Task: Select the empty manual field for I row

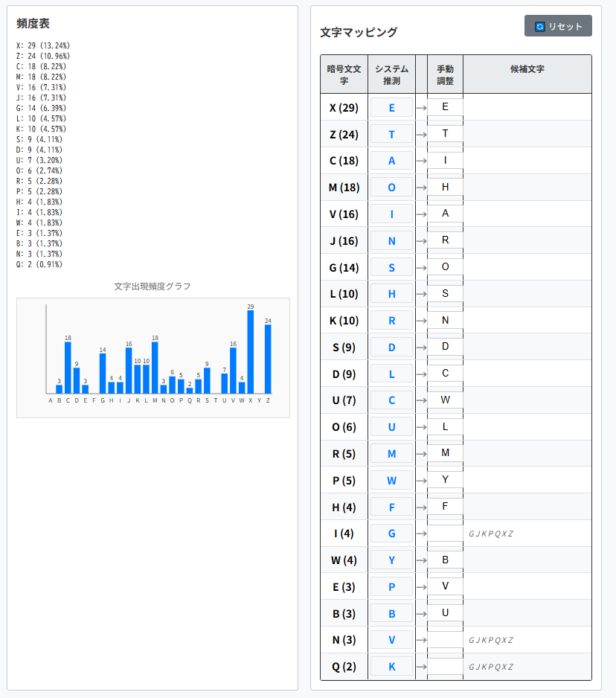Action: [x=445, y=534]
